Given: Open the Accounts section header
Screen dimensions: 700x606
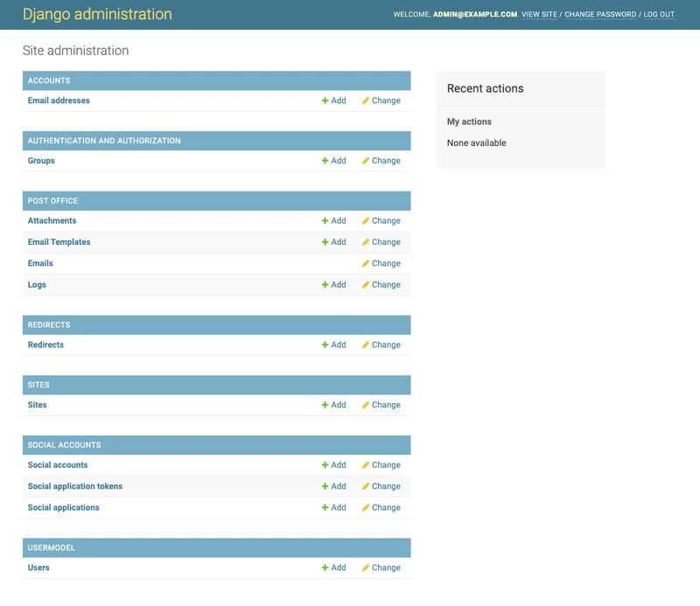Looking at the screenshot, I should click(x=49, y=80).
